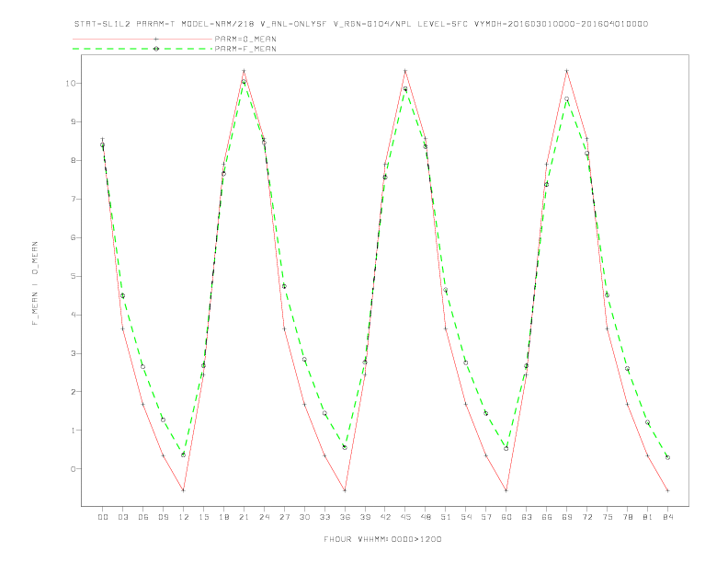Click x-axis tick label 69
Viewport: 728px width, 563px height.
pyautogui.click(x=567, y=517)
